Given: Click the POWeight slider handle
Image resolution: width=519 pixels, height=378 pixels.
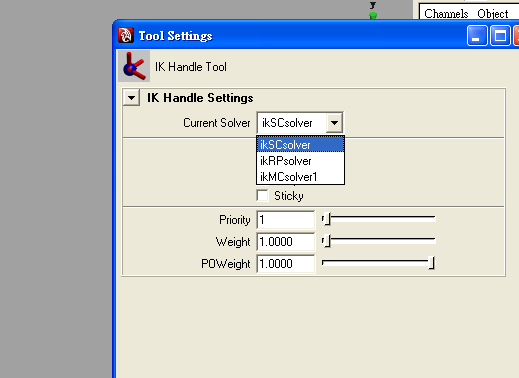Looking at the screenshot, I should click(431, 263).
